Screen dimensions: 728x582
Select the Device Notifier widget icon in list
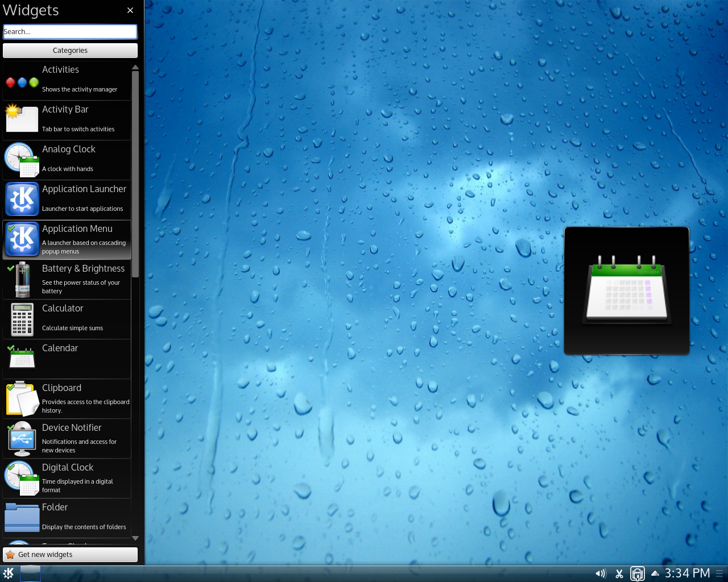[x=22, y=438]
